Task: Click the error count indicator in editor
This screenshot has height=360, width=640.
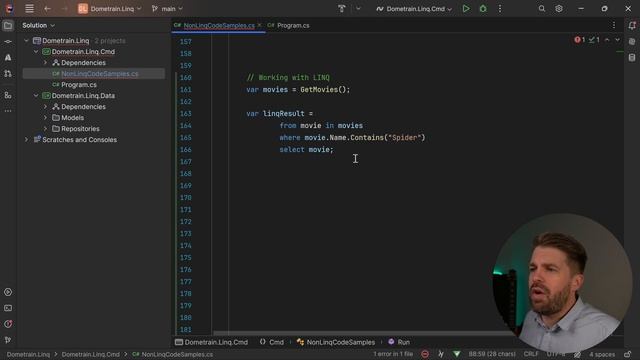Action: click(580, 40)
